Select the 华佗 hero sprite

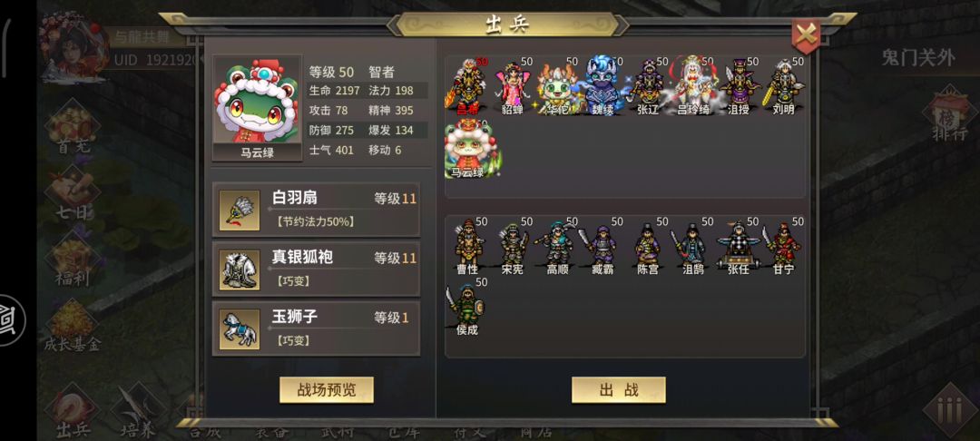(556, 86)
